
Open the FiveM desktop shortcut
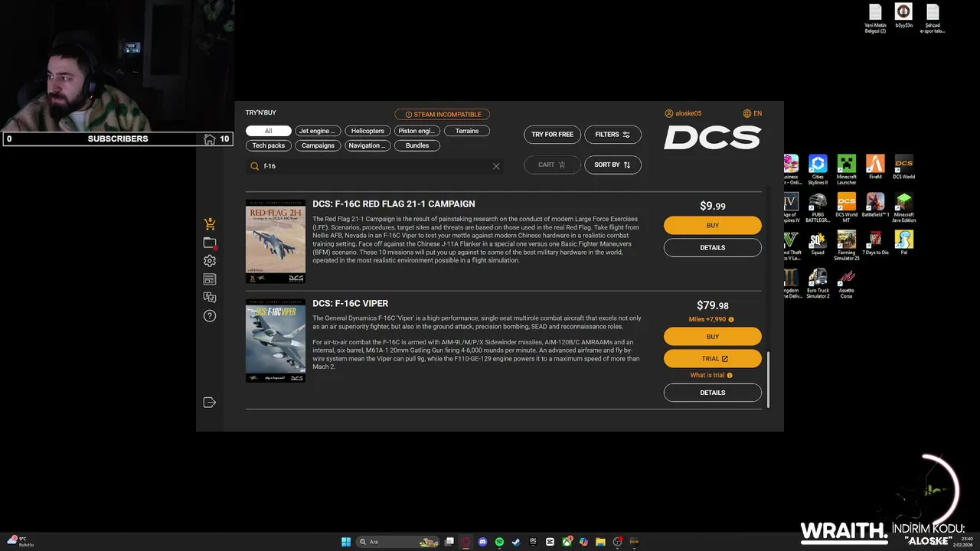click(876, 167)
